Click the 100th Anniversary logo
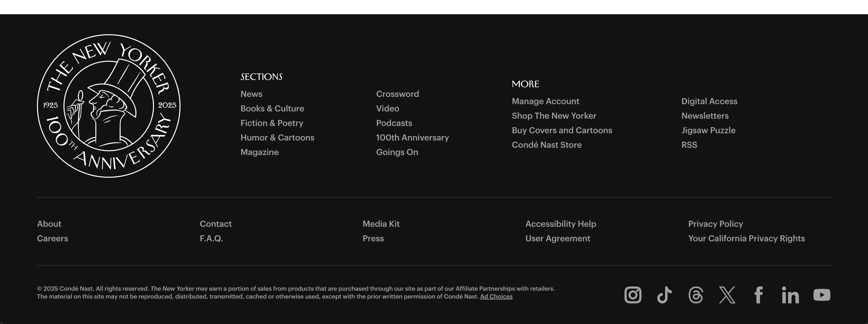The height and width of the screenshot is (324, 868). click(x=108, y=105)
